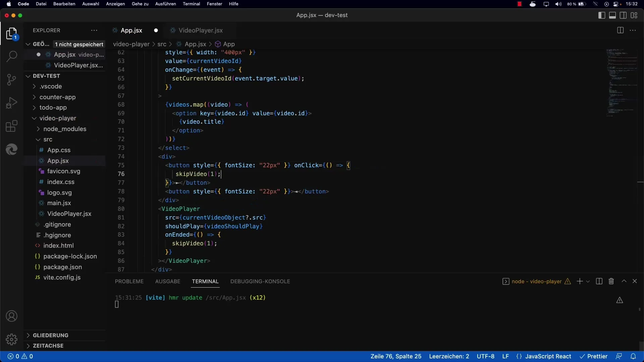
Task: Expand the node_modules folder
Action: [x=65, y=129]
